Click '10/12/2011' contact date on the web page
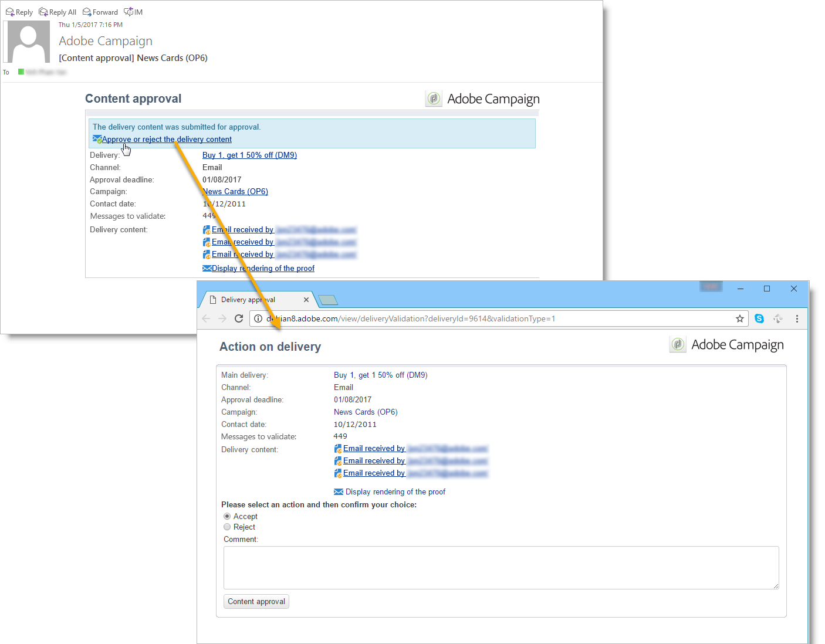The height and width of the screenshot is (644, 825). click(355, 425)
